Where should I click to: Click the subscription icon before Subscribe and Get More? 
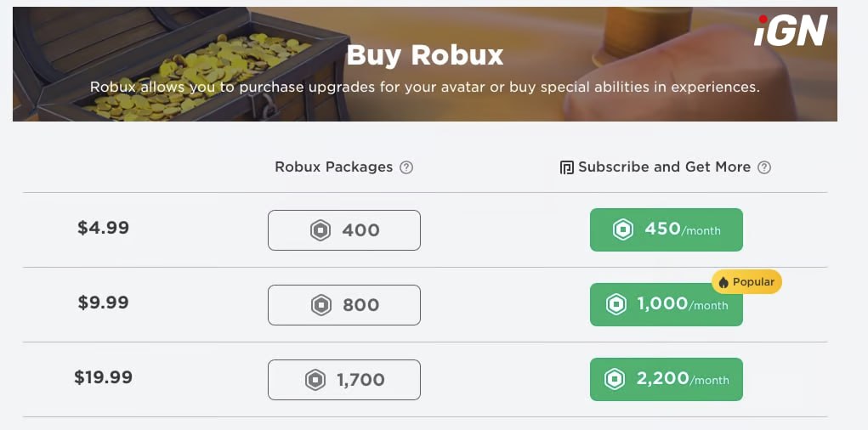567,167
